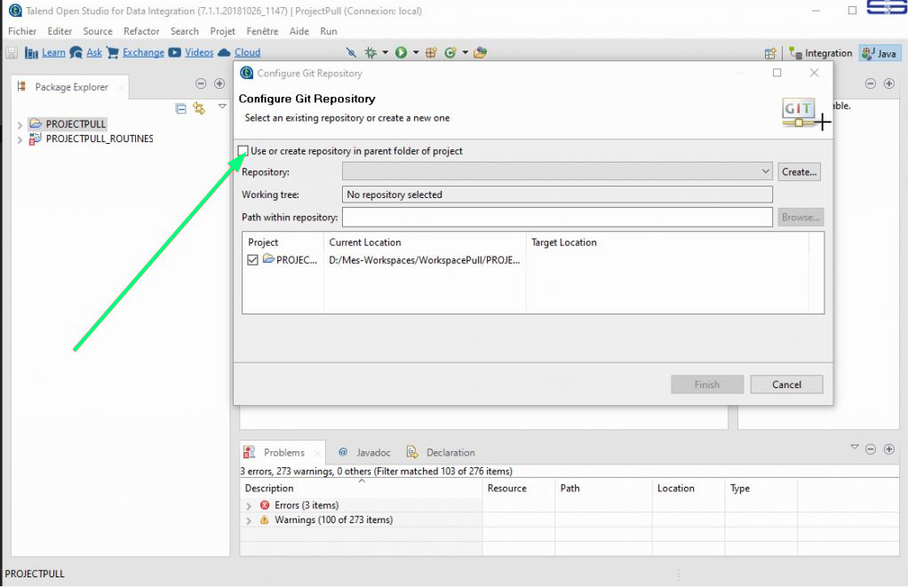Image resolution: width=908 pixels, height=588 pixels.
Task: Open the Fenêtre menu
Action: click(262, 31)
